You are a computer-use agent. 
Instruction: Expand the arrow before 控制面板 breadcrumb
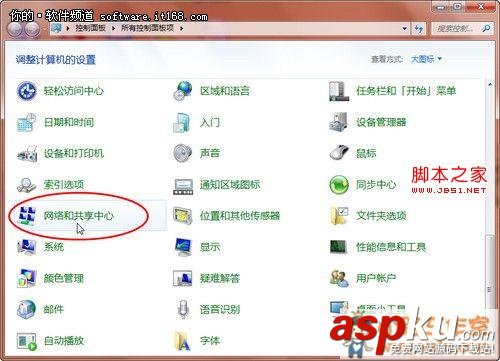pyautogui.click(x=68, y=28)
